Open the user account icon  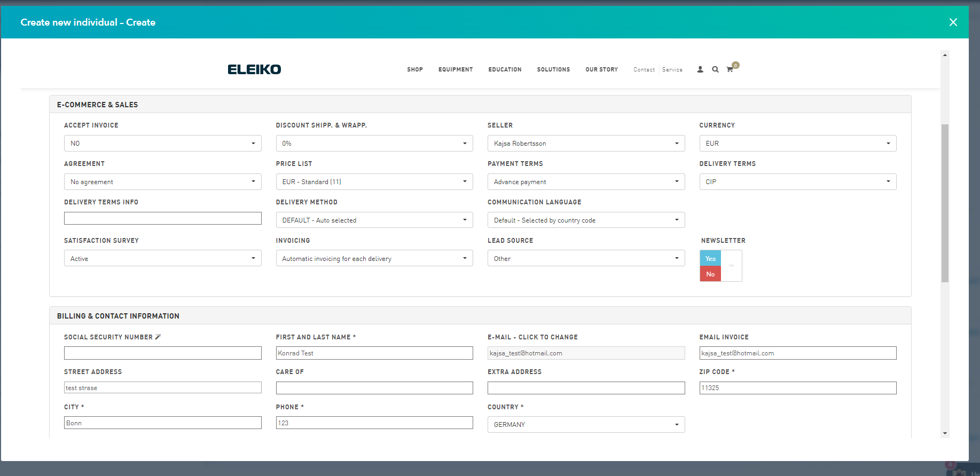click(700, 69)
